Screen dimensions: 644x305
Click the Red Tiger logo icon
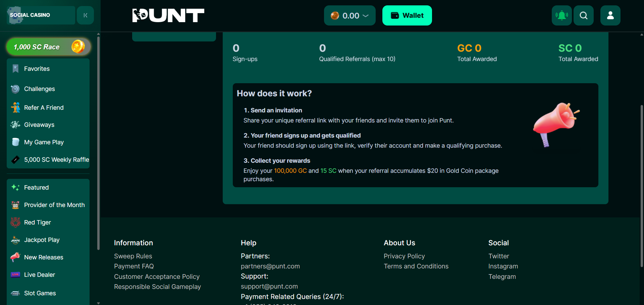(15, 222)
